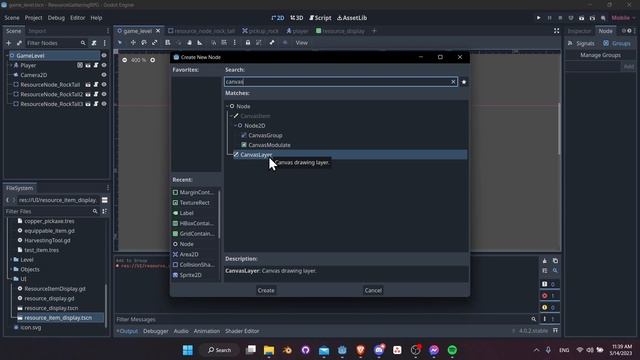Click the Windows Start button
Image resolution: width=640 pixels, height=360 pixels.
(188, 350)
